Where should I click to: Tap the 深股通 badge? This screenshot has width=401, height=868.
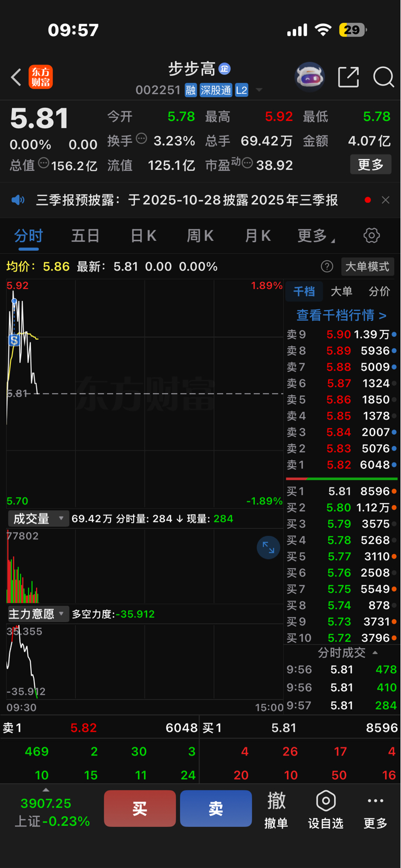point(216,90)
